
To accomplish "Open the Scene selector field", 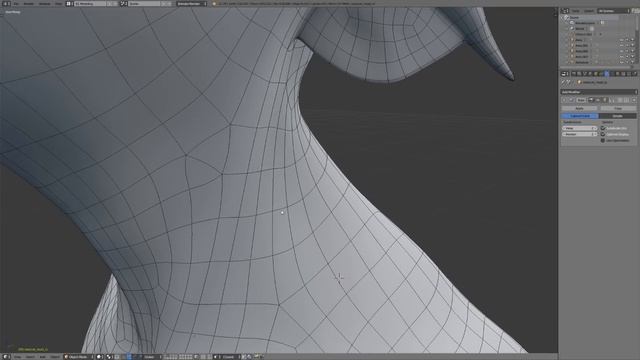I will tap(144, 3).
